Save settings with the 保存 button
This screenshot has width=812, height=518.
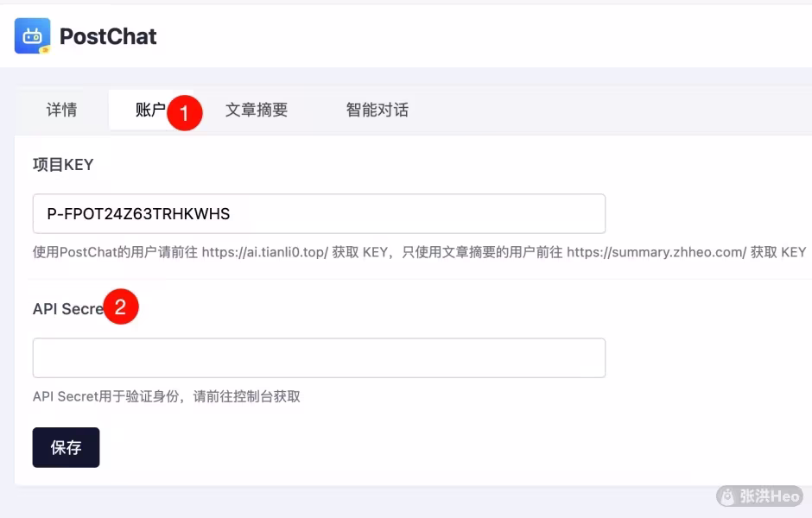(x=66, y=447)
